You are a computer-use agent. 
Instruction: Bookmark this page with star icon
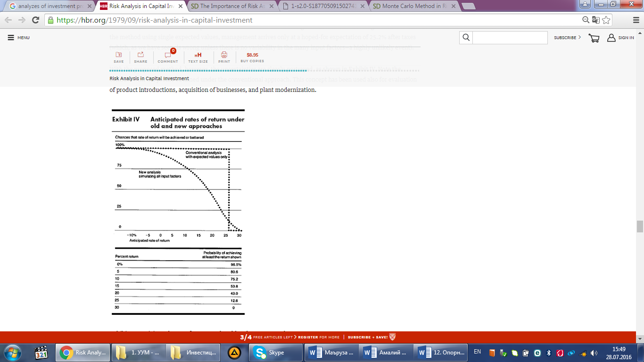[x=606, y=20]
